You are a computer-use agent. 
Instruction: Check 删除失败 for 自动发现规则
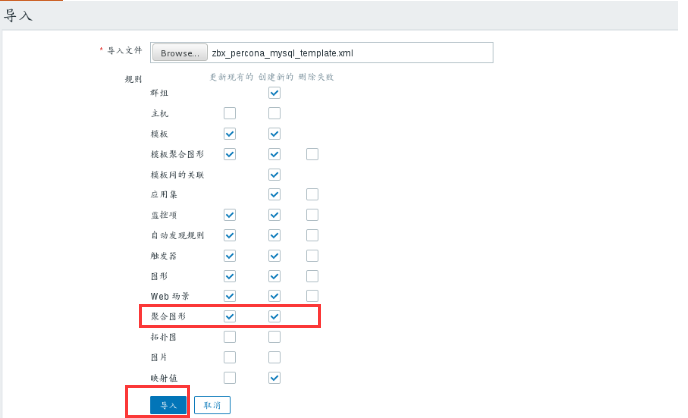pos(312,235)
